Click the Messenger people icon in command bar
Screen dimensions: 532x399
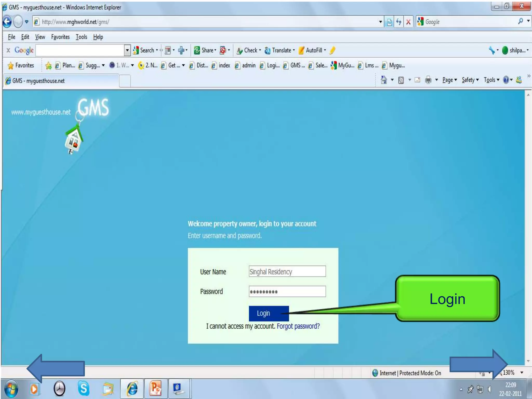point(519,80)
